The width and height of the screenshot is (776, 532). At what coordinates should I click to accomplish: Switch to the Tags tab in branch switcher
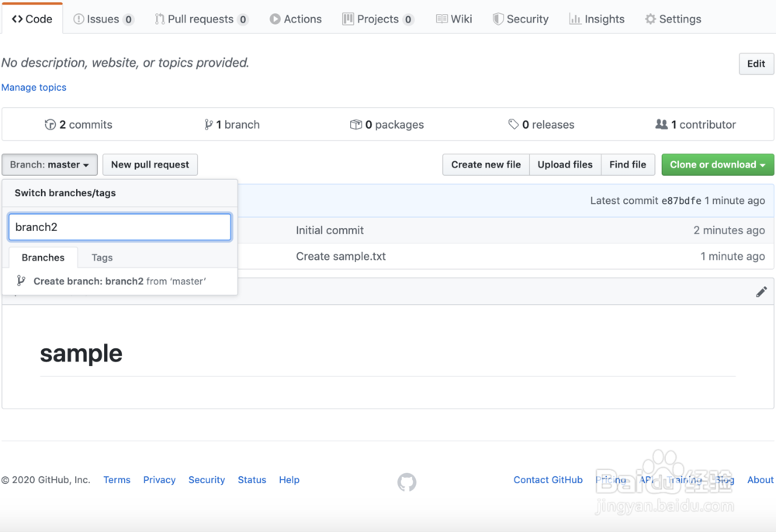coord(102,257)
